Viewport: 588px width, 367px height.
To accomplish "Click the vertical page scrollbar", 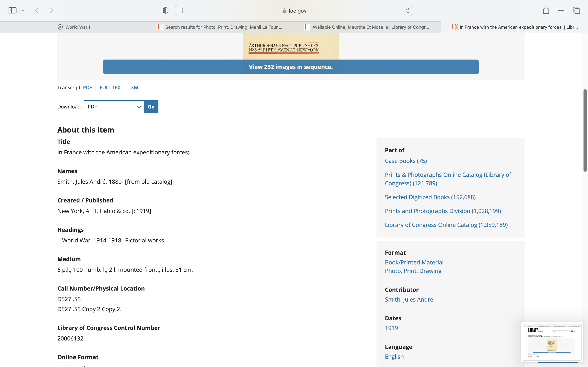I will pyautogui.click(x=585, y=130).
